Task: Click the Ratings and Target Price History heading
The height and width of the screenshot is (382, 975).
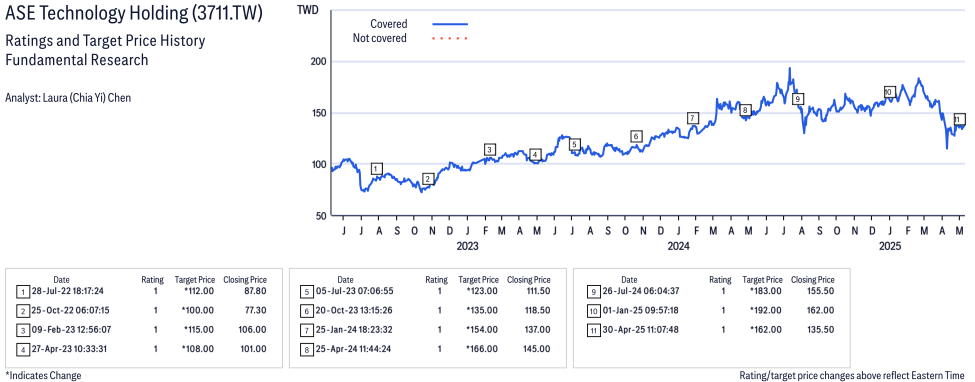Action: (105, 42)
